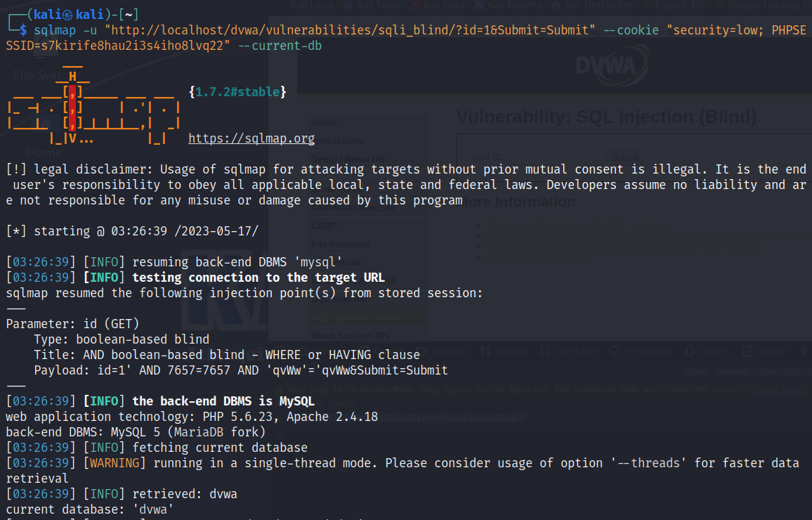Open Exploit-DB bookmark in background browser
The width and height of the screenshot is (812, 520).
pos(674,5)
